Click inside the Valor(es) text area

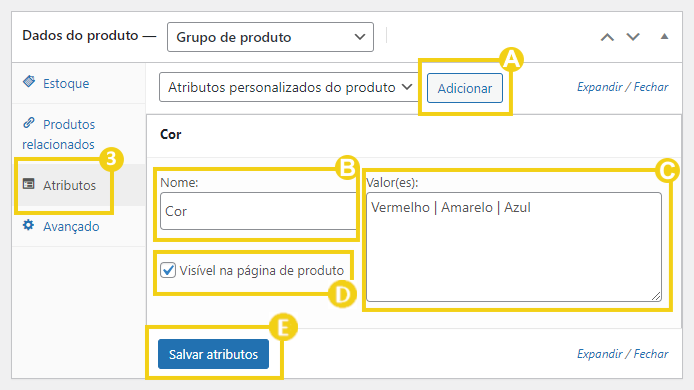coord(514,247)
